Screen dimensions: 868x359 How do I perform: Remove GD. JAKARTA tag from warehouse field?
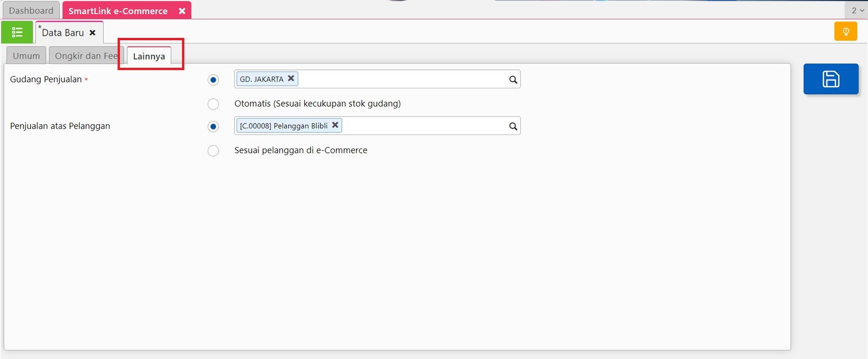(x=291, y=79)
